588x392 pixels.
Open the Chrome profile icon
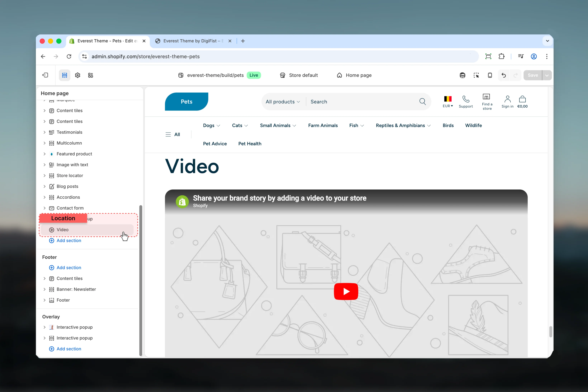click(x=534, y=56)
